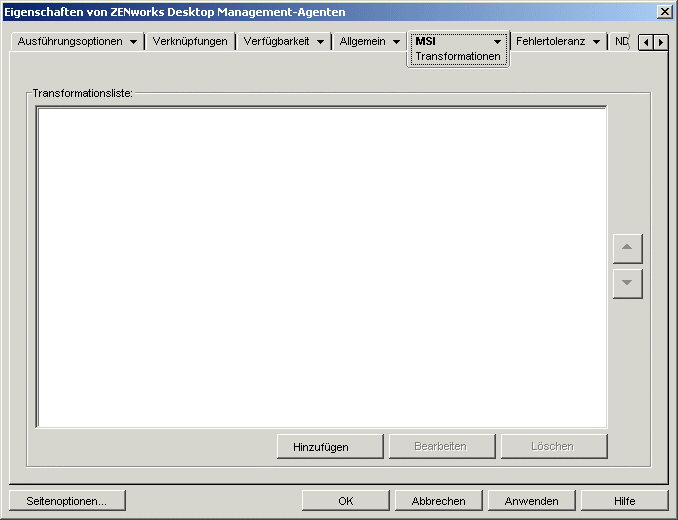The width and height of the screenshot is (678, 520).
Task: Move transformation down with the down arrow button
Action: pyautogui.click(x=627, y=284)
